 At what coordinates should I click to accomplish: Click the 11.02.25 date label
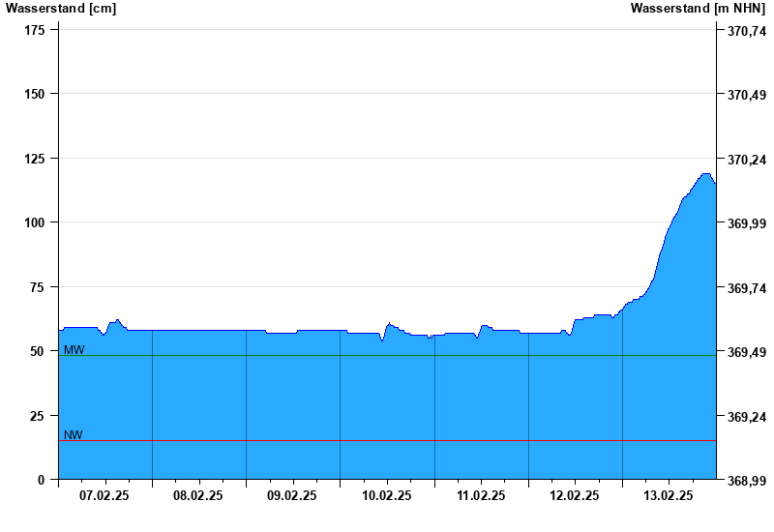pyautogui.click(x=481, y=495)
